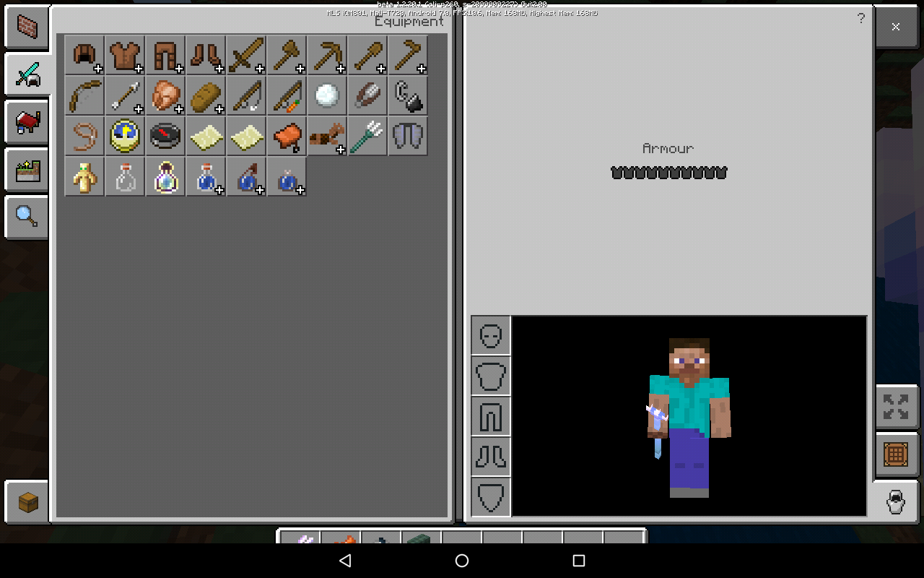The image size is (924, 578).
Task: Grab the plain fishing rod
Action: [246, 95]
